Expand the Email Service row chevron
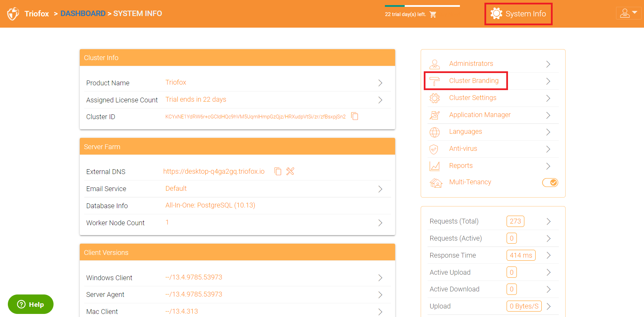Screen dimensions: 644x317 [x=380, y=189]
